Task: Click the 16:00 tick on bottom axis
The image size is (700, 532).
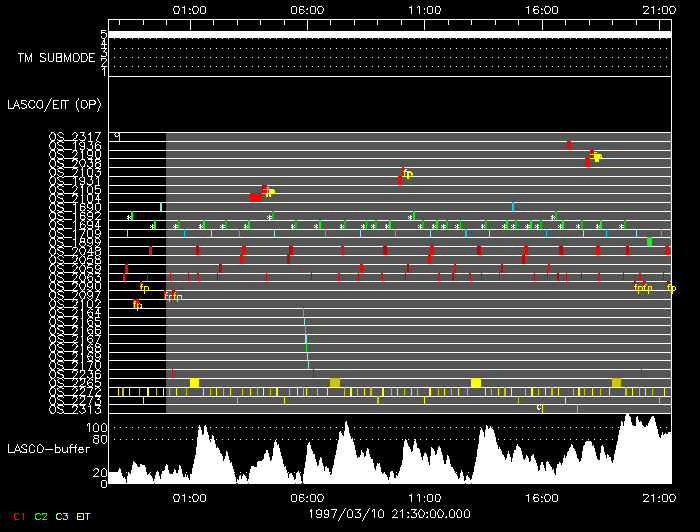Action: [x=541, y=497]
